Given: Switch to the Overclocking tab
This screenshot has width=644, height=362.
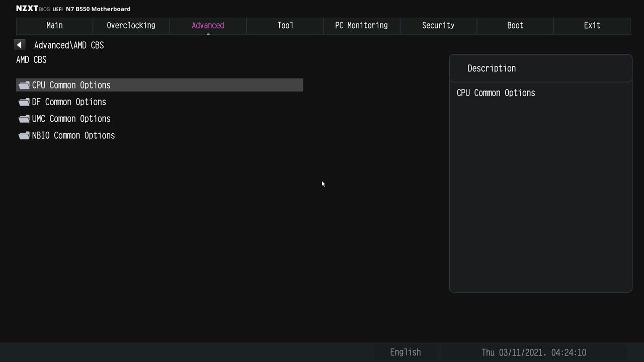Looking at the screenshot, I should (131, 26).
